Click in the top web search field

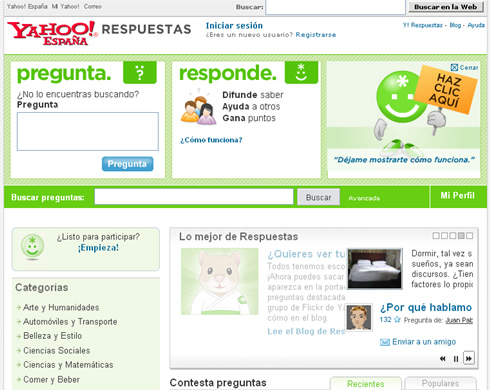[335, 7]
